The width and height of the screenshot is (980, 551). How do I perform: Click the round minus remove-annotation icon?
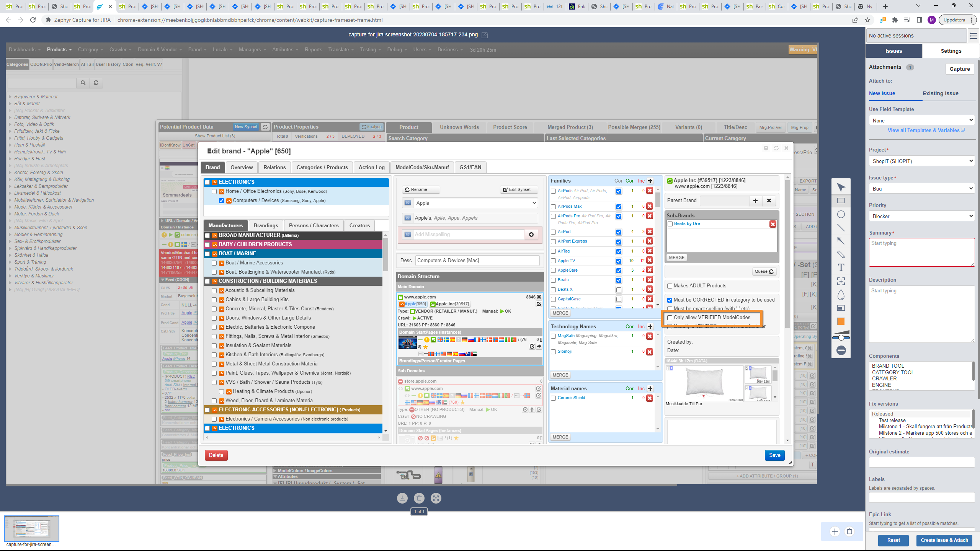(x=841, y=350)
